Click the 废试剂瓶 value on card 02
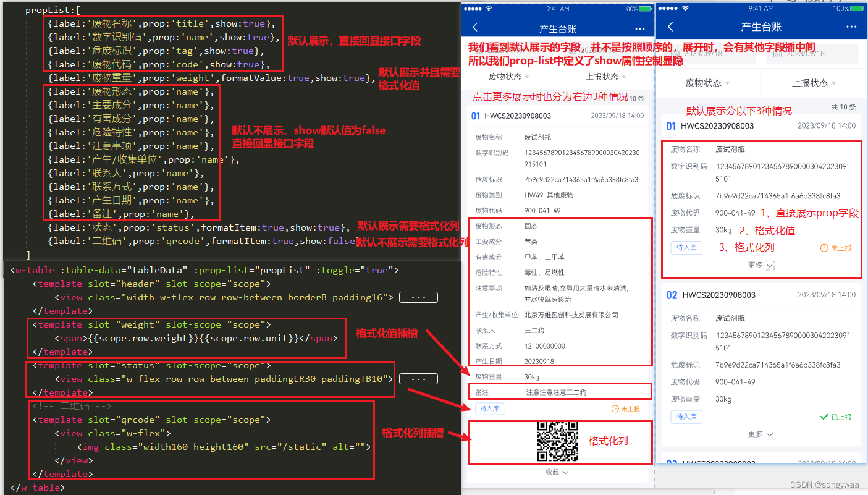 pyautogui.click(x=730, y=318)
